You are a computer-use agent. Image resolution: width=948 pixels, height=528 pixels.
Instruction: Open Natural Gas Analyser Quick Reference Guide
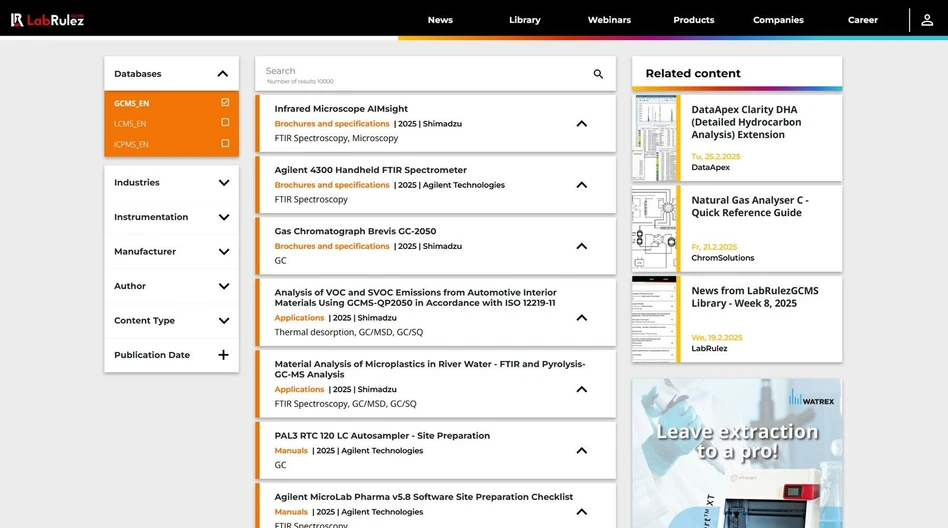pyautogui.click(x=750, y=206)
